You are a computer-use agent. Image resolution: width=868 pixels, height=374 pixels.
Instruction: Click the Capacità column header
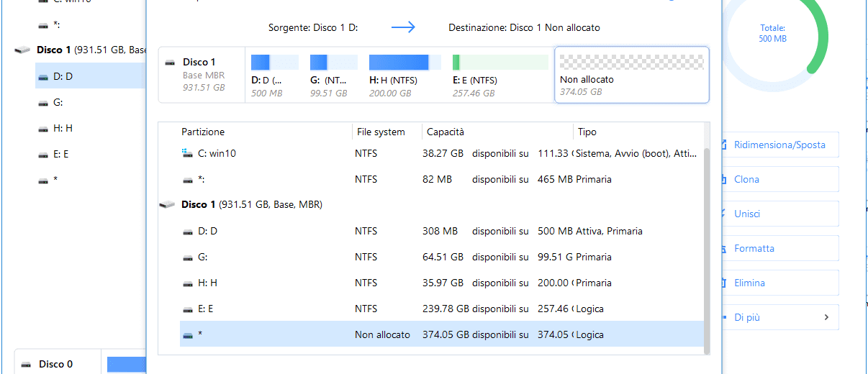click(445, 132)
